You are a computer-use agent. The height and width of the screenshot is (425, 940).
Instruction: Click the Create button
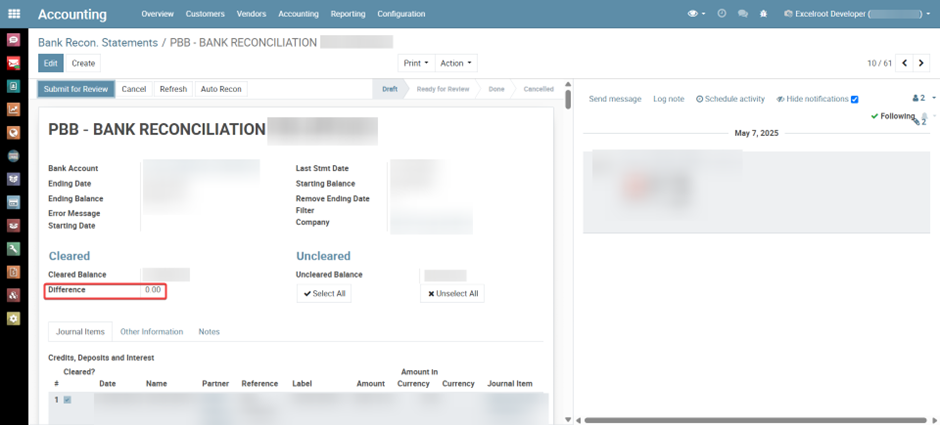tap(83, 63)
